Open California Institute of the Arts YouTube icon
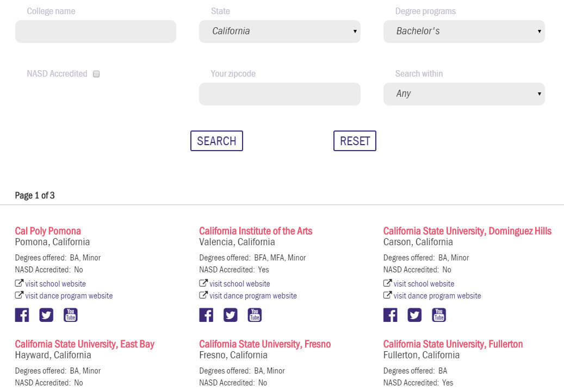This screenshot has height=392, width=564. coord(255,315)
